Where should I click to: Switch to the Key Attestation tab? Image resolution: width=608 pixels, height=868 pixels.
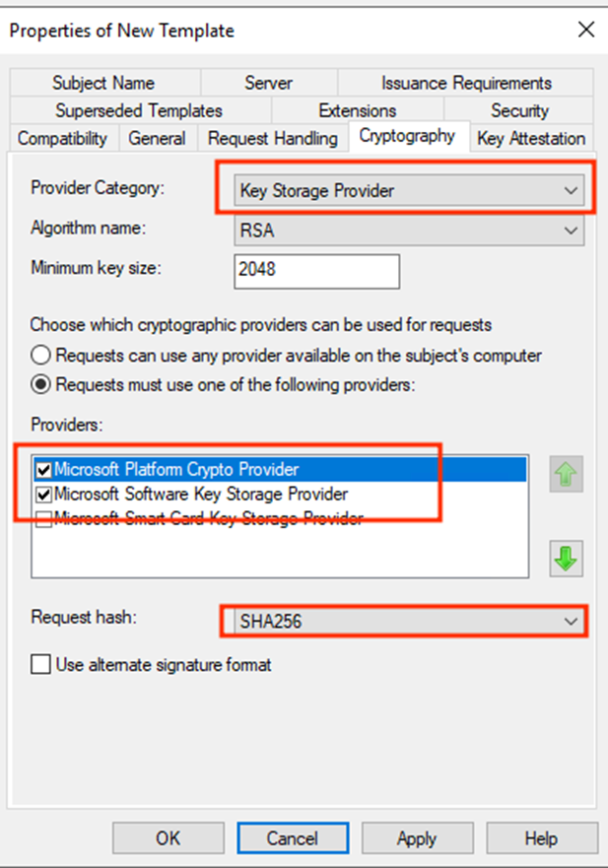(531, 138)
